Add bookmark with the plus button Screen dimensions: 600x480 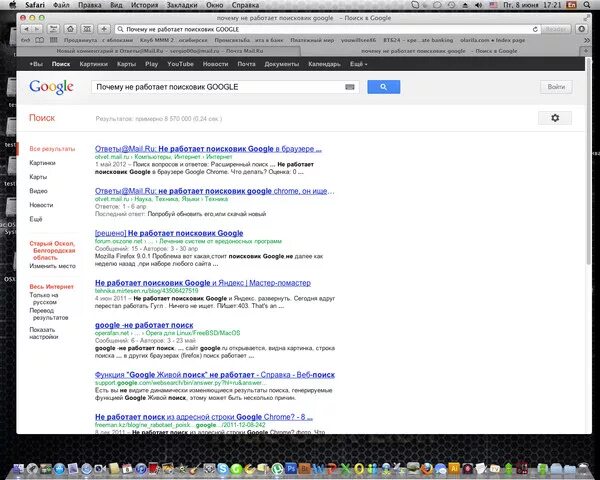(x=104, y=29)
